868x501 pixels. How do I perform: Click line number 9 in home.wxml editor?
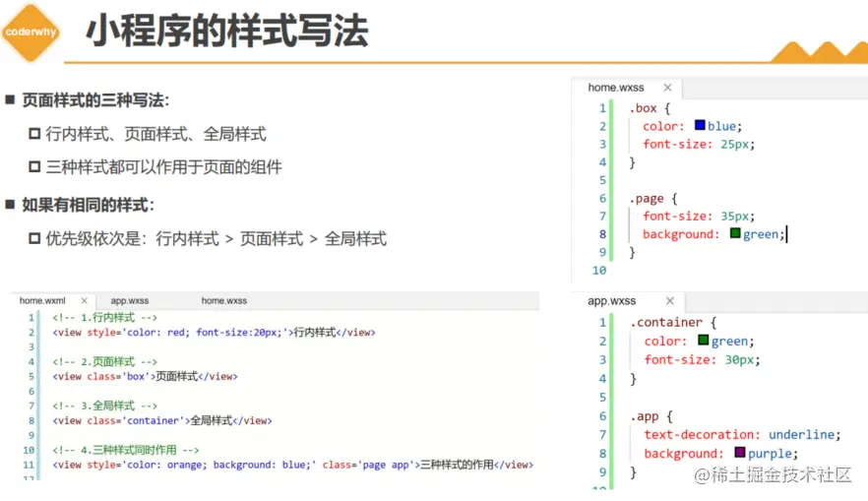31,435
